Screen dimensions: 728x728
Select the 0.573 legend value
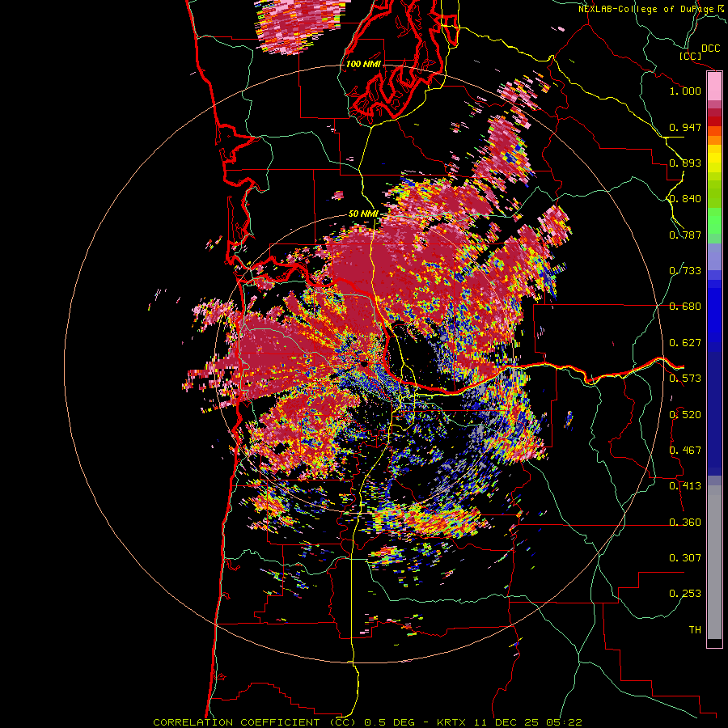click(685, 379)
